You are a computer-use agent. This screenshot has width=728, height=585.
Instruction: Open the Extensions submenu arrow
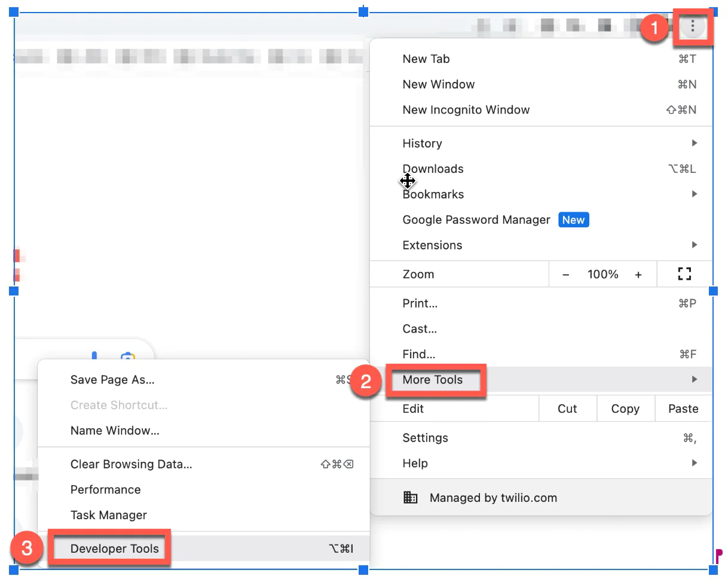[694, 245]
